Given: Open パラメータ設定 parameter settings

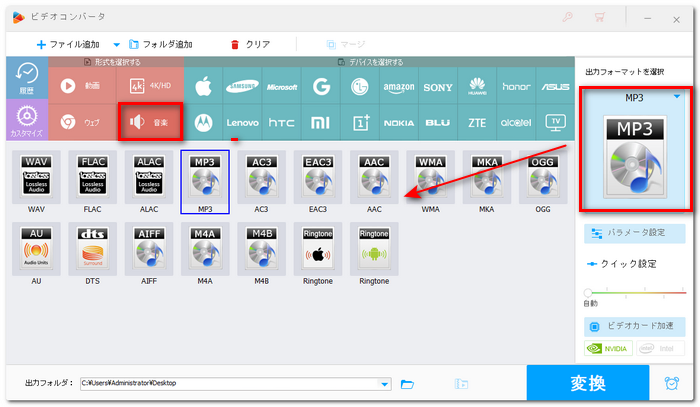Looking at the screenshot, I should [x=635, y=233].
